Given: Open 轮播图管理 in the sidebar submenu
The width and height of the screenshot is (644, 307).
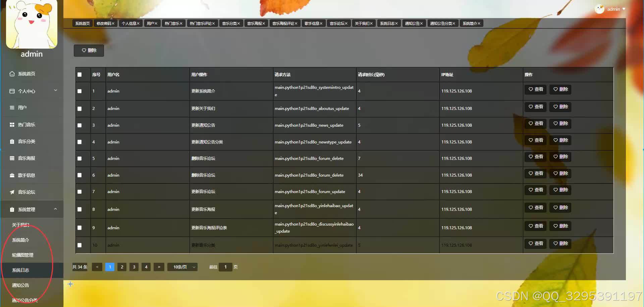Looking at the screenshot, I should pos(22,255).
